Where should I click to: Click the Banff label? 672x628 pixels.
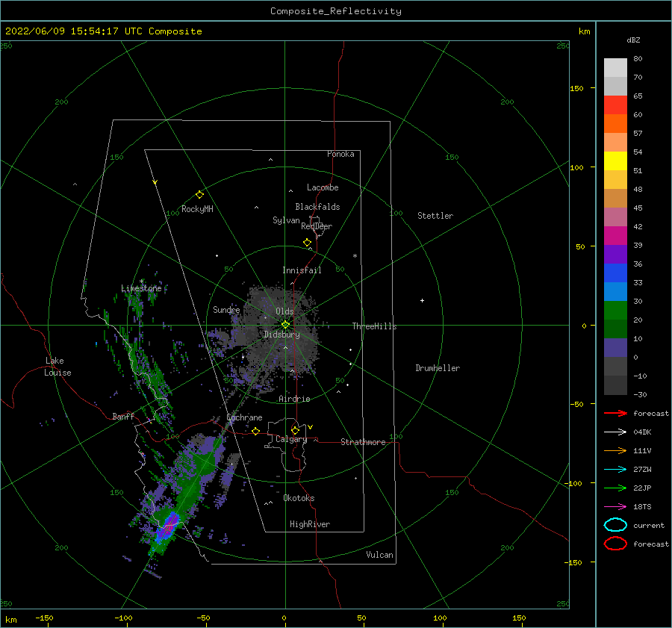pyautogui.click(x=123, y=416)
